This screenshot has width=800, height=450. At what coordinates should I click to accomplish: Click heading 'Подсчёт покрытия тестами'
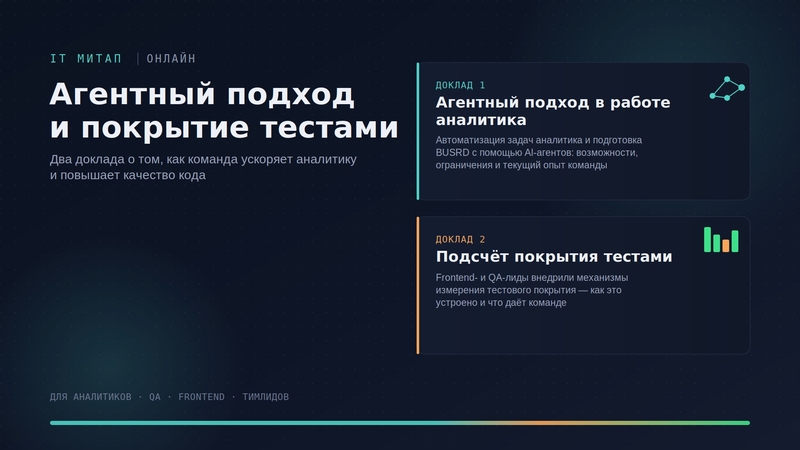(554, 257)
